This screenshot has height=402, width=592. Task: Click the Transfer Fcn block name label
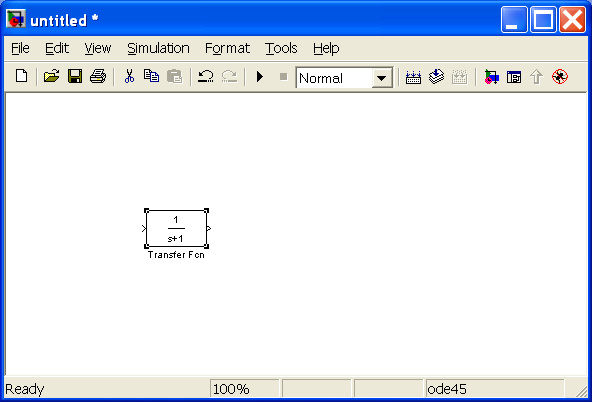point(176,255)
